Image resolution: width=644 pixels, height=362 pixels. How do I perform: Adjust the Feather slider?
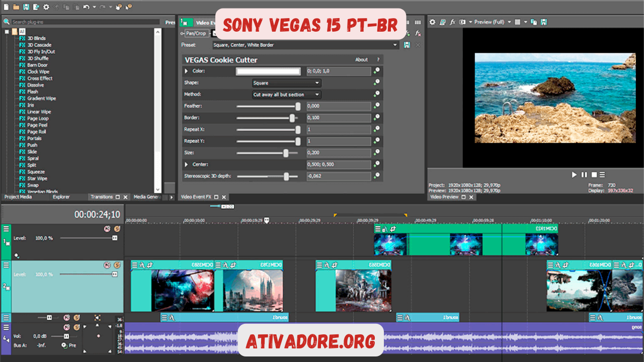pos(298,106)
